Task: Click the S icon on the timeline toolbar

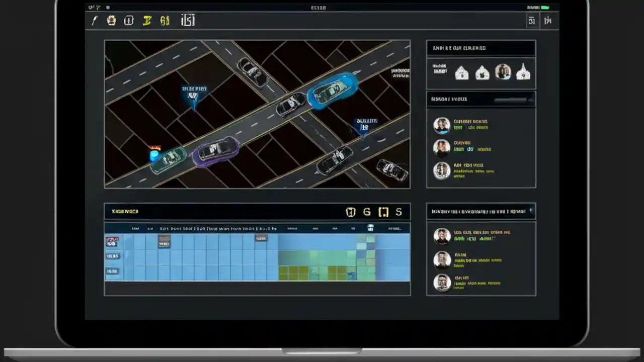Action: click(x=398, y=212)
